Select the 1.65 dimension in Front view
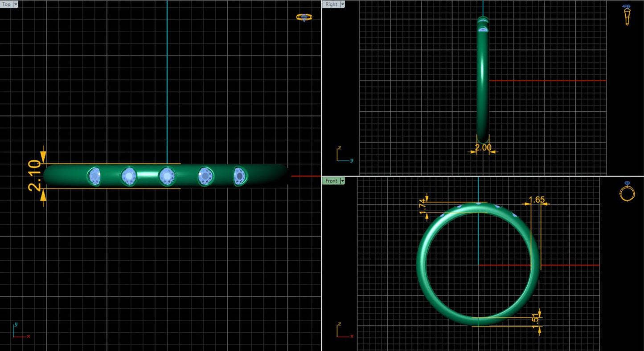The height and width of the screenshot is (351, 644). (536, 200)
